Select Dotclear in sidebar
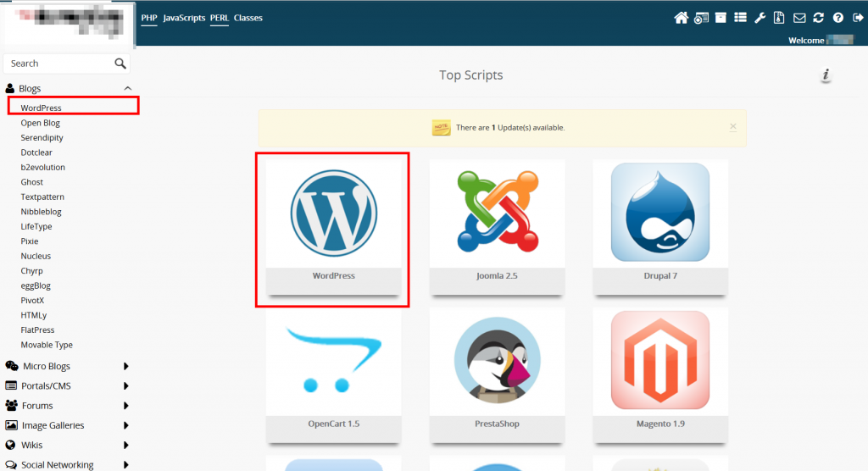Viewport: 868px width, 471px height. click(x=36, y=152)
